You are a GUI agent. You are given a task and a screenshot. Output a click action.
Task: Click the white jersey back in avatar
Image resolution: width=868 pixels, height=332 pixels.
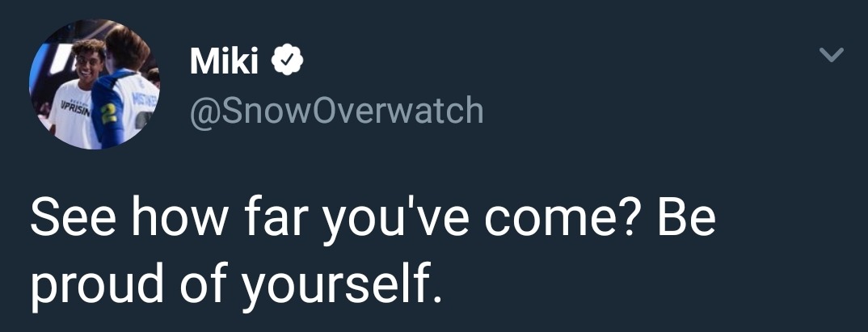(x=130, y=105)
